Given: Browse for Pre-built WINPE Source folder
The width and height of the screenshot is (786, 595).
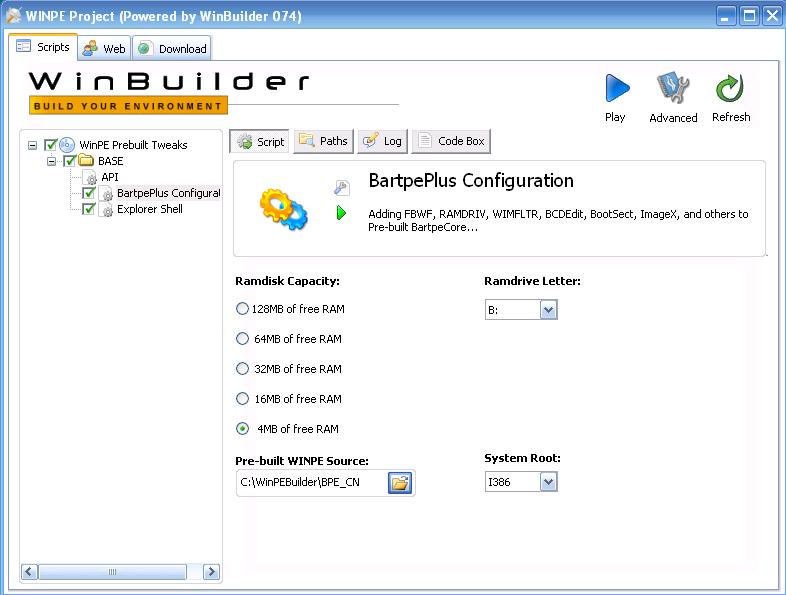Looking at the screenshot, I should (x=400, y=483).
